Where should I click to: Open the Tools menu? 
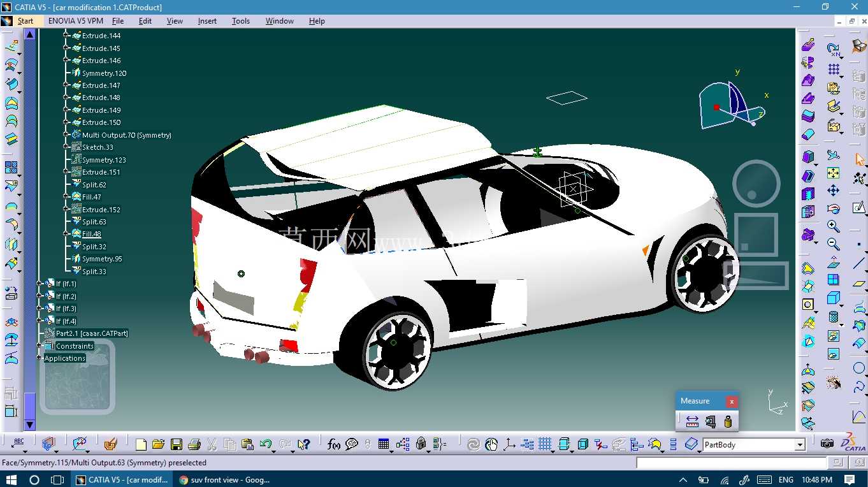coord(241,21)
